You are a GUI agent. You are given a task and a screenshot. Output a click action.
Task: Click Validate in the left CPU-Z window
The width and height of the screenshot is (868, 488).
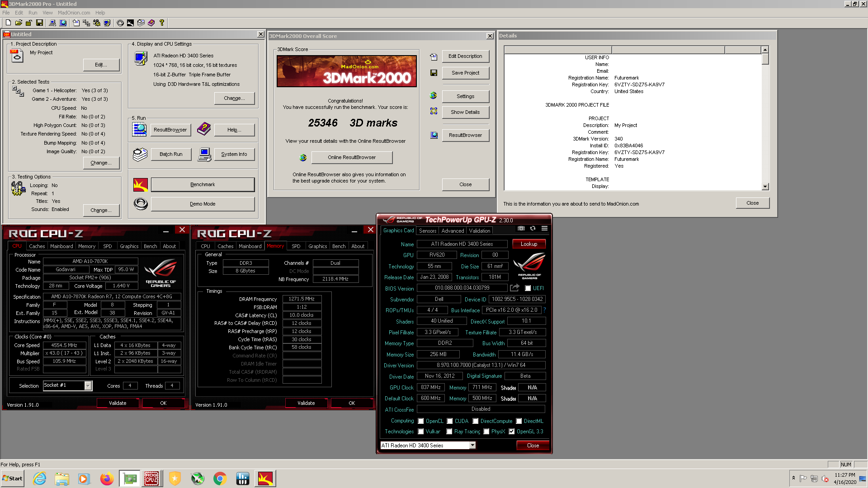click(x=118, y=403)
